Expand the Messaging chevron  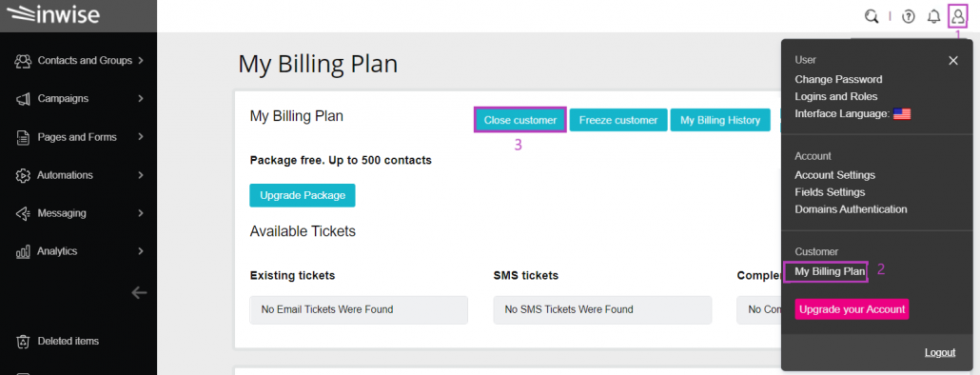click(x=141, y=213)
